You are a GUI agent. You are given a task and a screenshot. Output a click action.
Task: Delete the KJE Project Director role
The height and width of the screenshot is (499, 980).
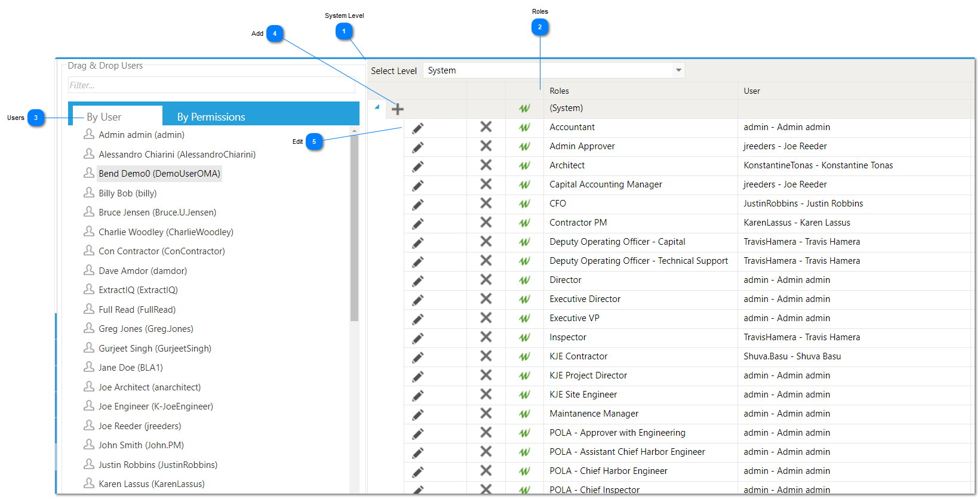[x=486, y=375]
